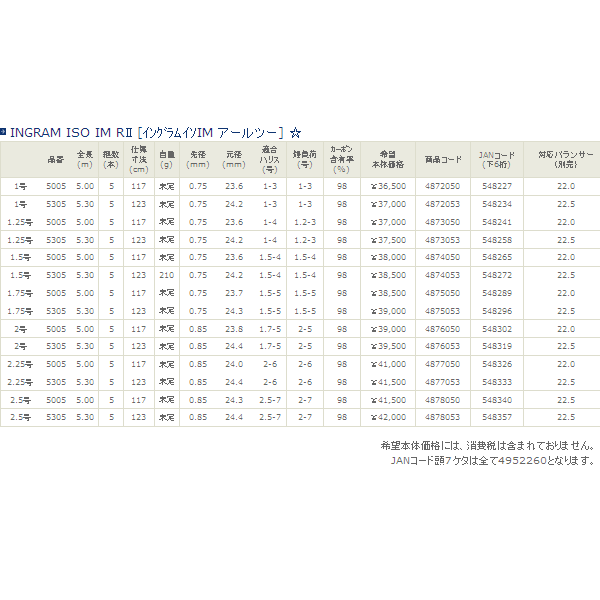Click product code 4875050
Viewport: 600px width, 600px height.
tap(442, 293)
